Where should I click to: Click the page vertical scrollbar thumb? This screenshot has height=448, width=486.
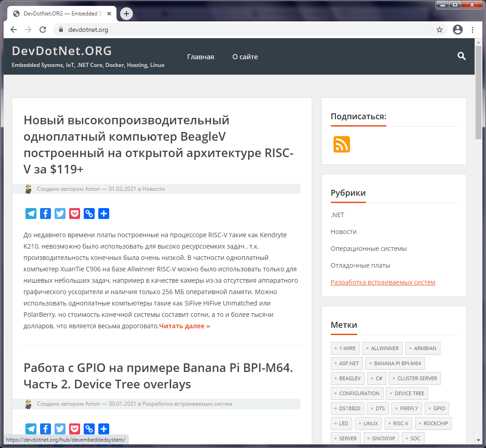pyautogui.click(x=478, y=92)
